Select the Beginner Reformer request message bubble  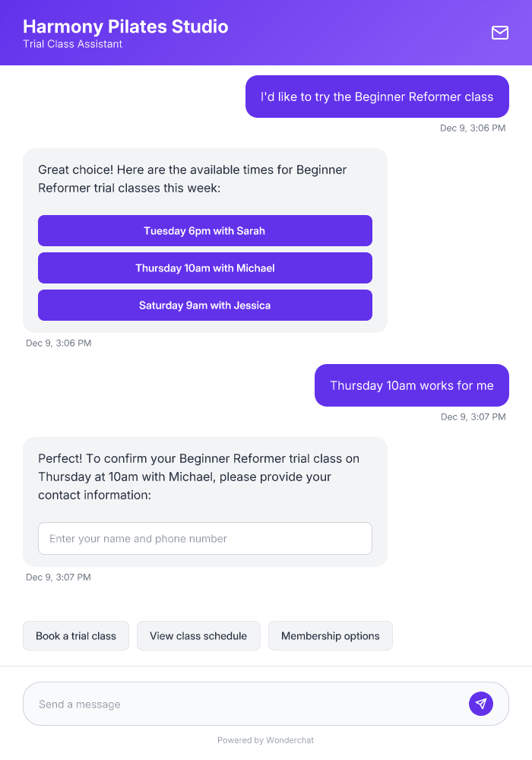coord(376,97)
